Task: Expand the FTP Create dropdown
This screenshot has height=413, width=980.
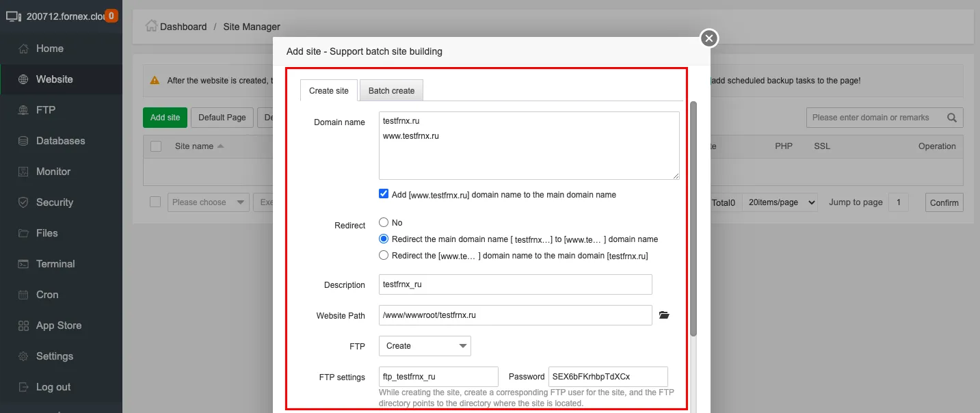Action: 425,346
